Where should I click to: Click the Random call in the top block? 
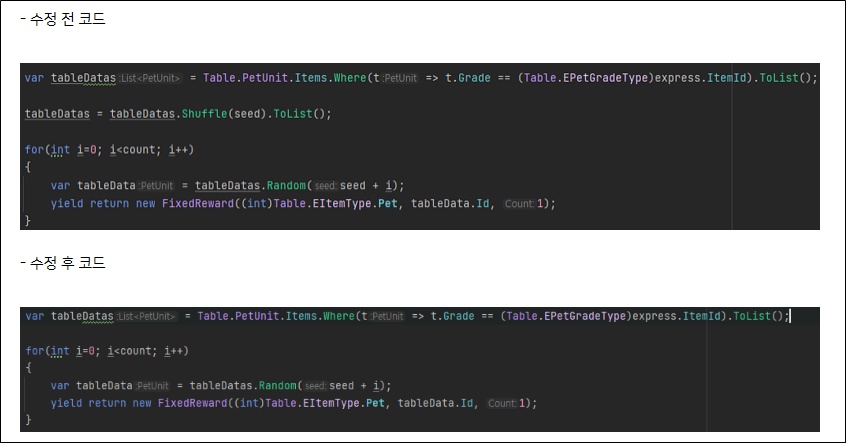[x=286, y=185]
